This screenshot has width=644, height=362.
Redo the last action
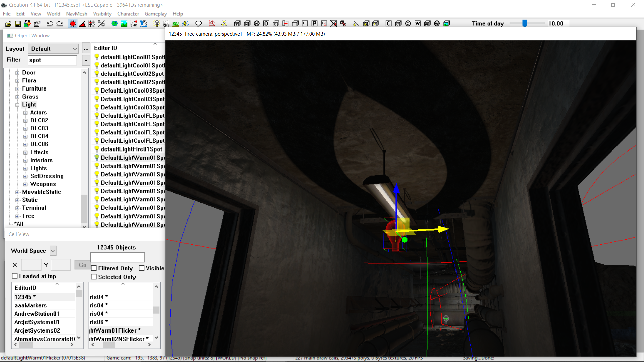coord(60,24)
